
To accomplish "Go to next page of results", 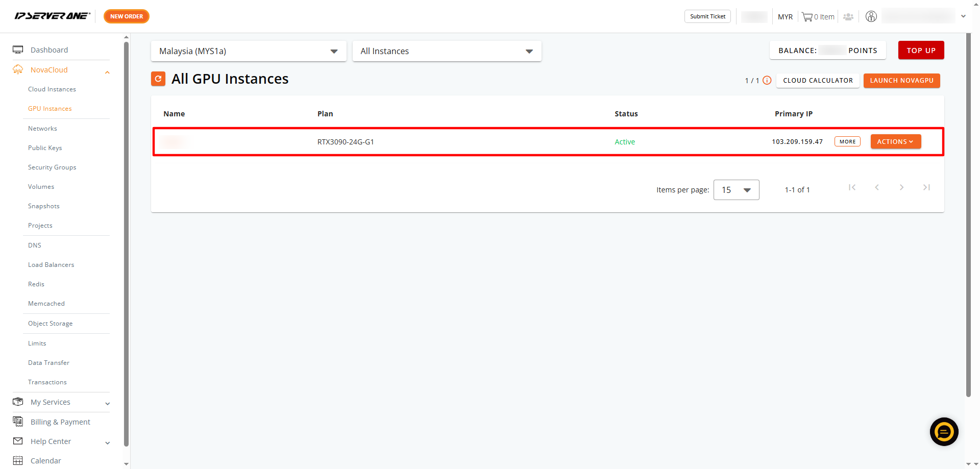I will coord(901,187).
